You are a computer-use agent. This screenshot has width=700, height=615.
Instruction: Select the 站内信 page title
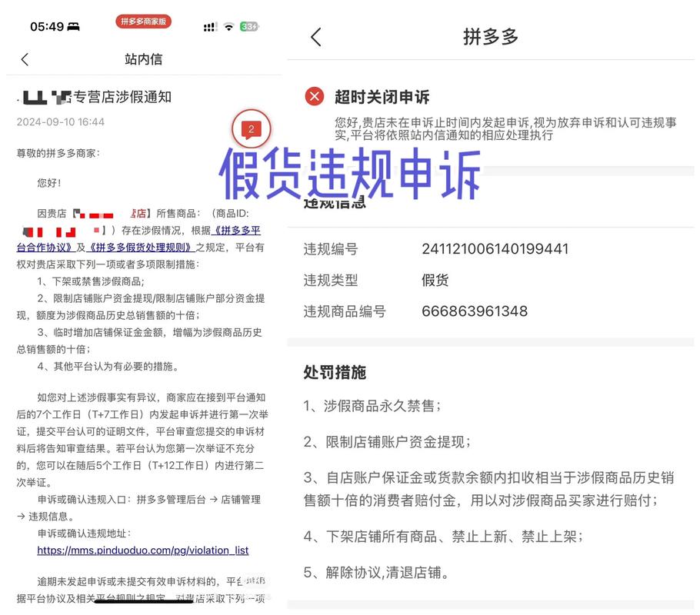click(x=143, y=59)
